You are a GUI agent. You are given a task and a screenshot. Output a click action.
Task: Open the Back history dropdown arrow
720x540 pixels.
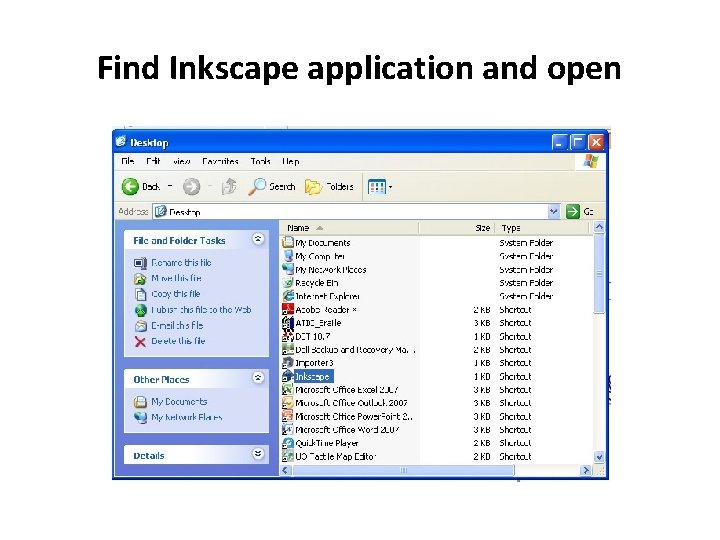pos(170,186)
